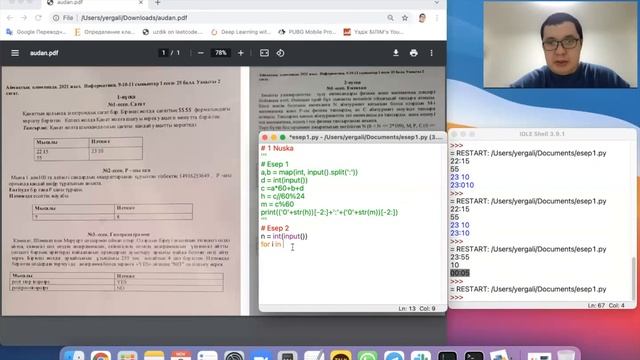View site information File icon
This screenshot has height=360, width=640.
64,18
